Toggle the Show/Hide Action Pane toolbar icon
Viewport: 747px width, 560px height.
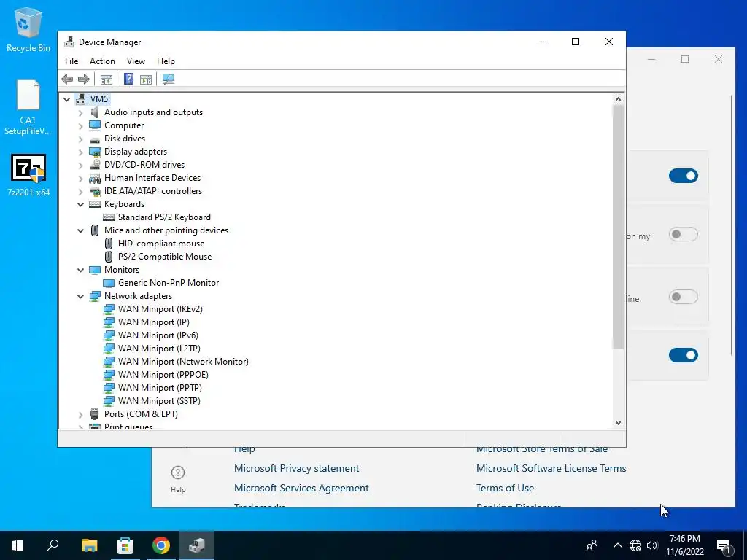146,79
